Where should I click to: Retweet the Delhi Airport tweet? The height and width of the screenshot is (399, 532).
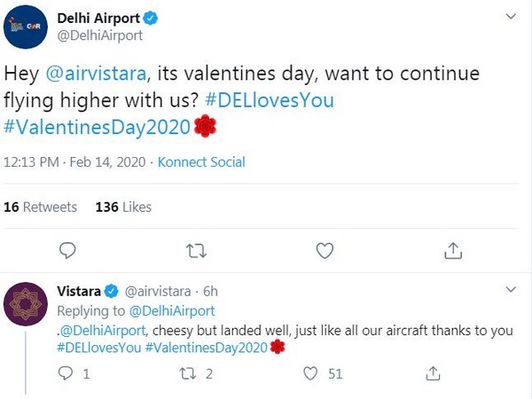point(196,251)
